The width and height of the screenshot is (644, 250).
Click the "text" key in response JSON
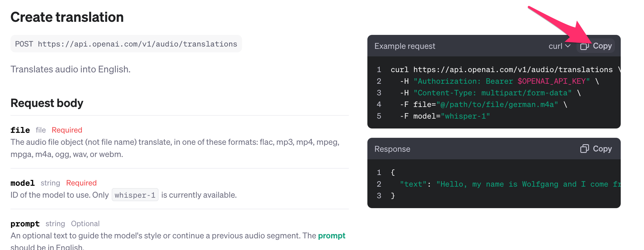(x=413, y=184)
